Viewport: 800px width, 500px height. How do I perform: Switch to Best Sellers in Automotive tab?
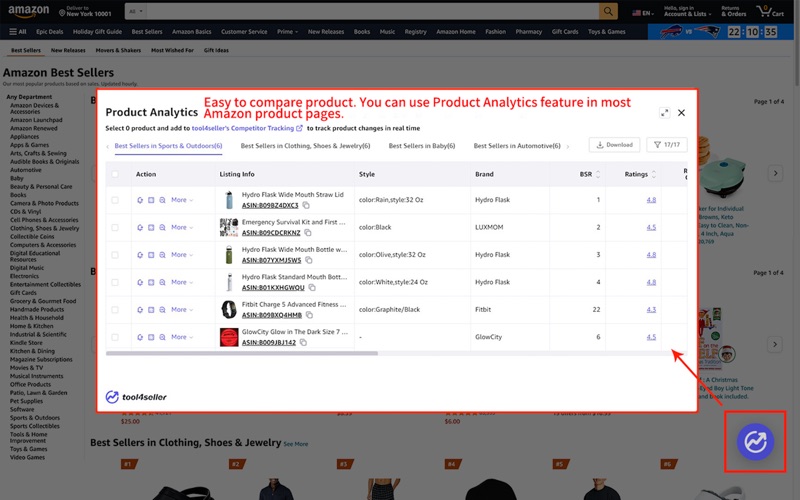coord(517,146)
